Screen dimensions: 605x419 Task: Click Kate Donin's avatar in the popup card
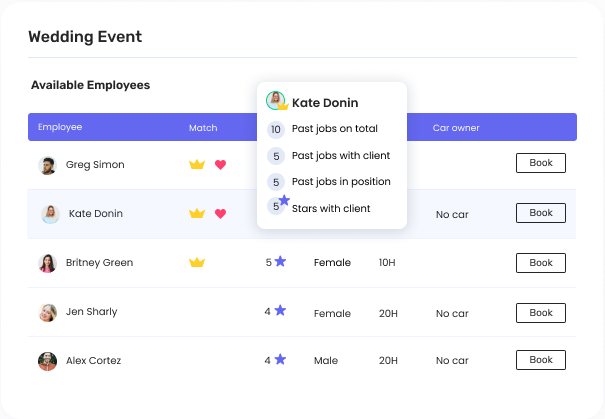(275, 101)
